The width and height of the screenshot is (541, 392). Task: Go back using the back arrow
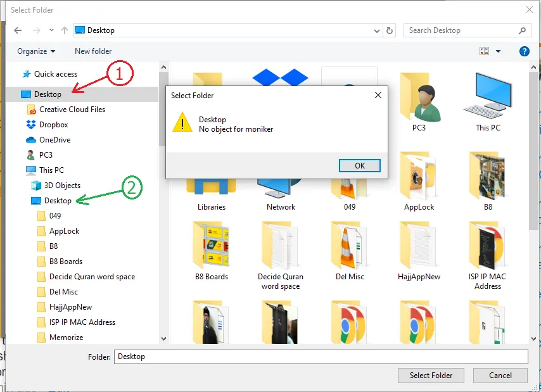click(x=18, y=30)
